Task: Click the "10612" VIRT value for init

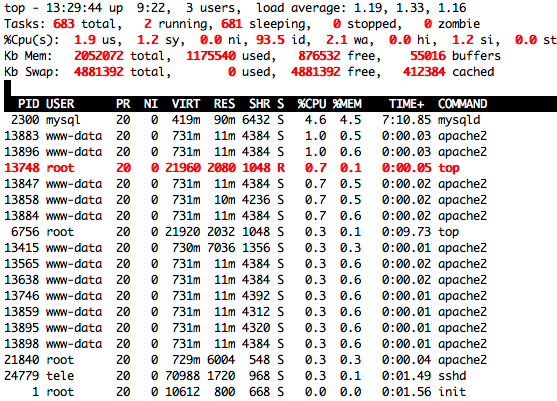Action: [x=182, y=391]
